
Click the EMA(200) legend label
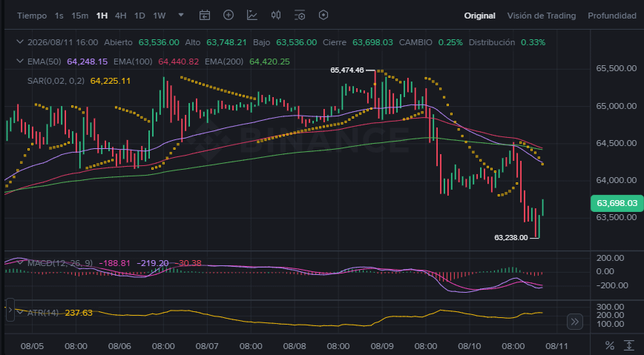pos(224,62)
